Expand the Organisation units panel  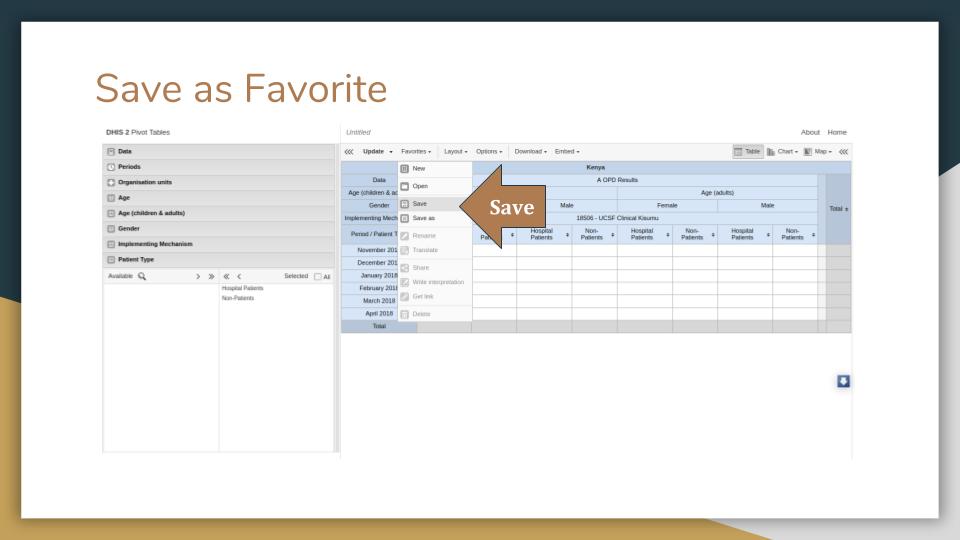tap(219, 182)
